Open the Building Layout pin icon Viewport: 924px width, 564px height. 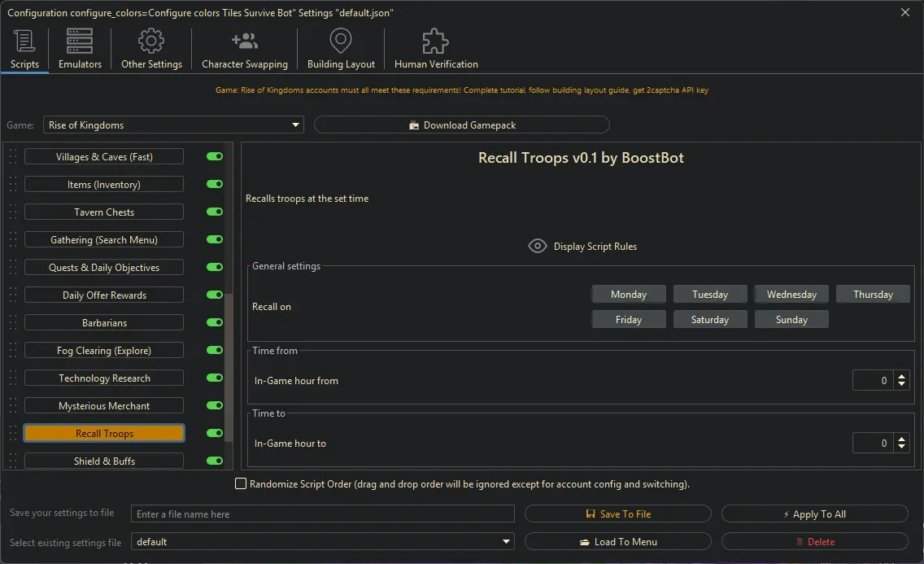(x=341, y=41)
